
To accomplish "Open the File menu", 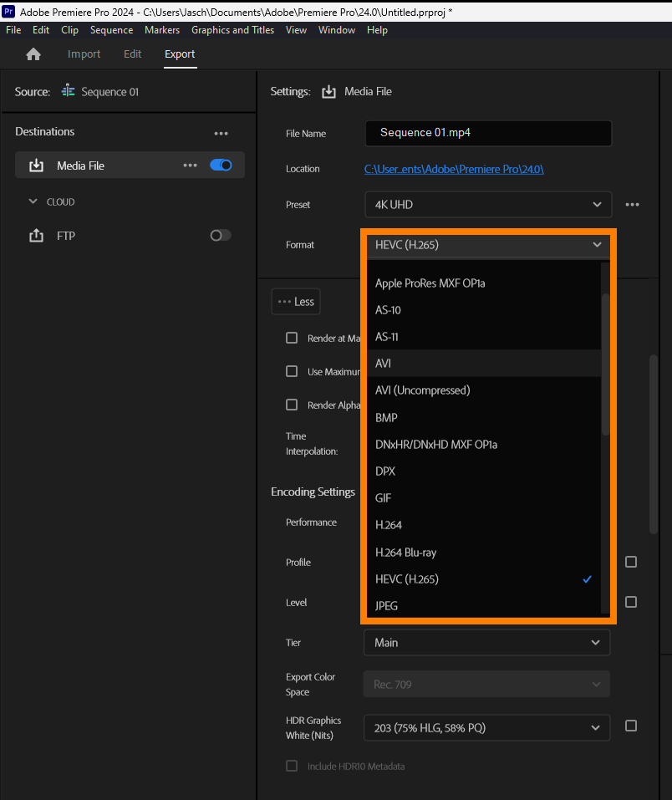I will [x=13, y=30].
